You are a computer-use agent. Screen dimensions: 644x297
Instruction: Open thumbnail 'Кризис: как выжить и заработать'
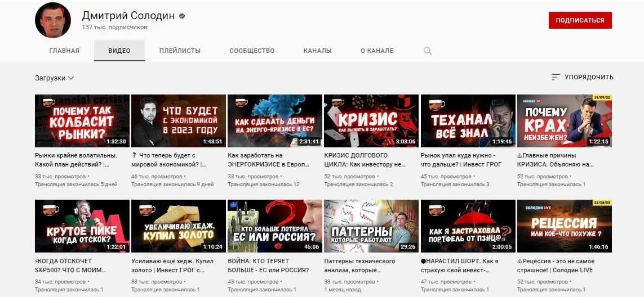point(371,120)
